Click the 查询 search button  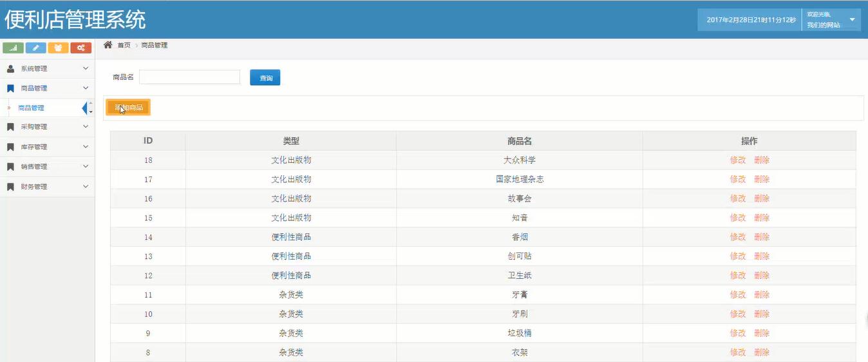click(265, 78)
